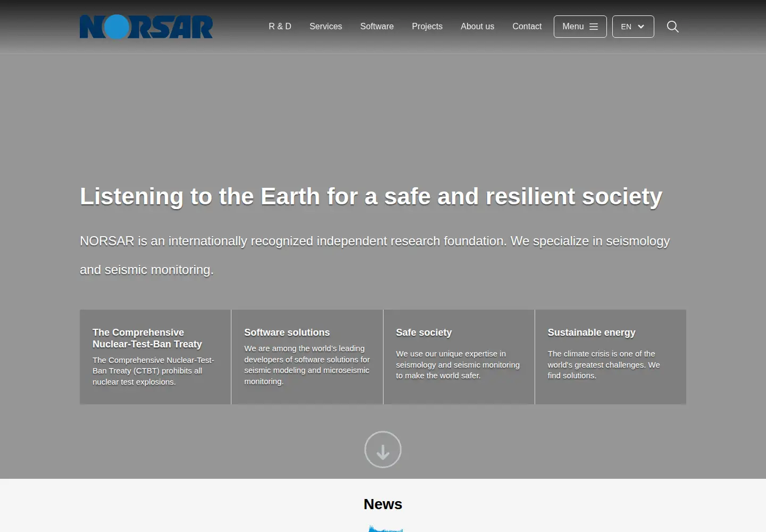The width and height of the screenshot is (766, 532).
Task: Open the Sustainable energy card
Action: point(611,357)
